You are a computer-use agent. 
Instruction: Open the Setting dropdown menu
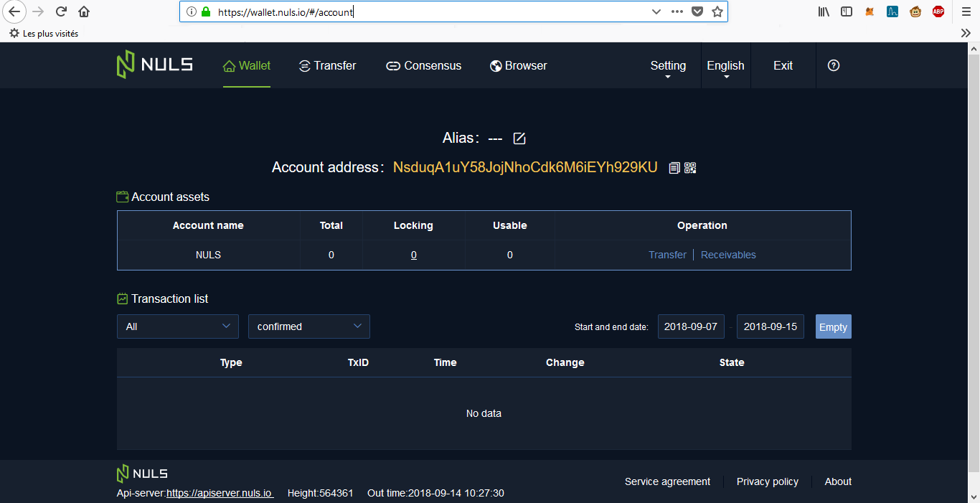tap(668, 66)
